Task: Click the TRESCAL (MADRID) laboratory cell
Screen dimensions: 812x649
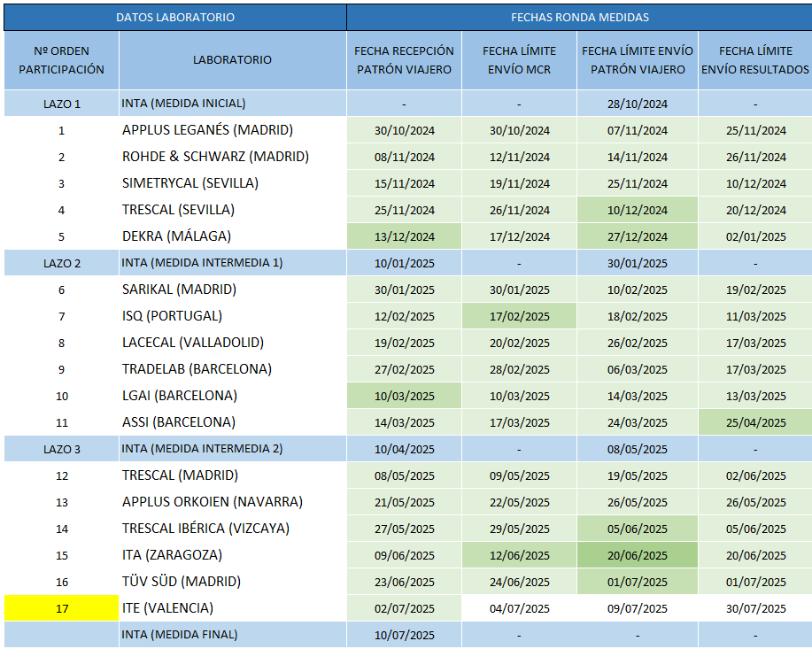Action: (x=233, y=475)
